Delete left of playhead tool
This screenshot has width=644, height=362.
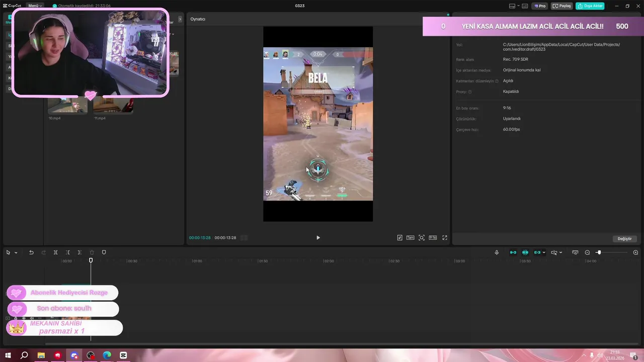pos(67,252)
